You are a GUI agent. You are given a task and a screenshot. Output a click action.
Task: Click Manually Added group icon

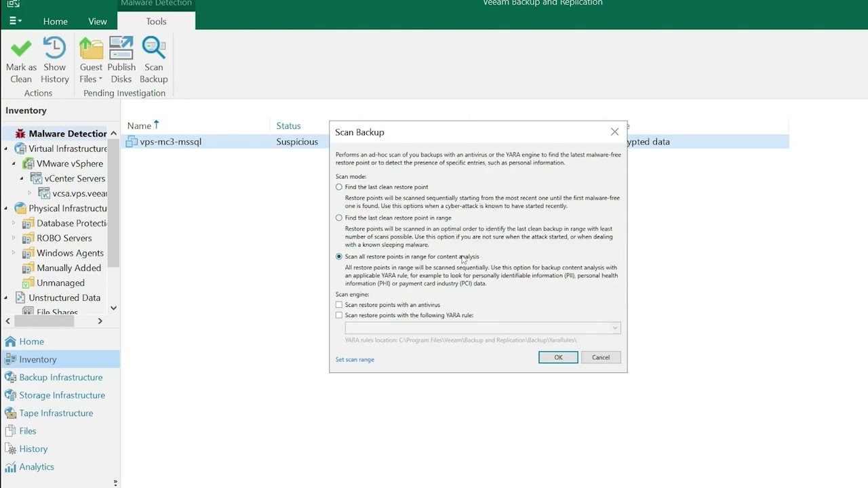pos(28,268)
